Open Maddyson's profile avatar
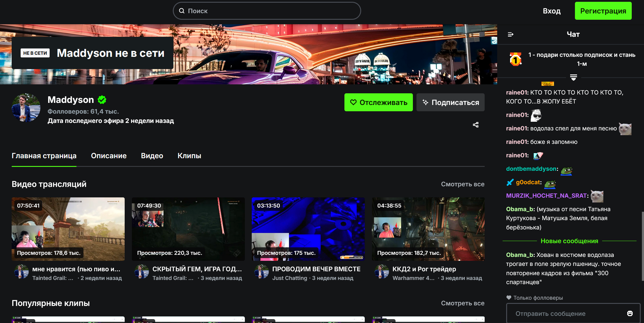The width and height of the screenshot is (644, 323). point(26,108)
